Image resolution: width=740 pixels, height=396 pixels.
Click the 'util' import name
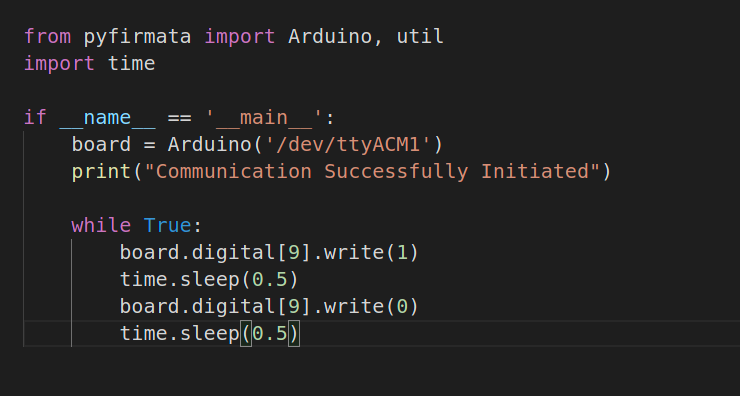pyautogui.click(x=420, y=36)
